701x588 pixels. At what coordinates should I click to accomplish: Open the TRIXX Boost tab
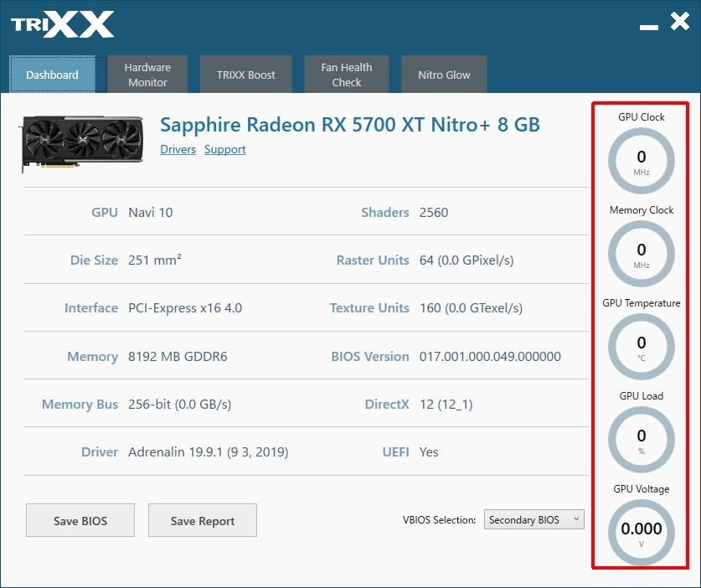[x=246, y=75]
